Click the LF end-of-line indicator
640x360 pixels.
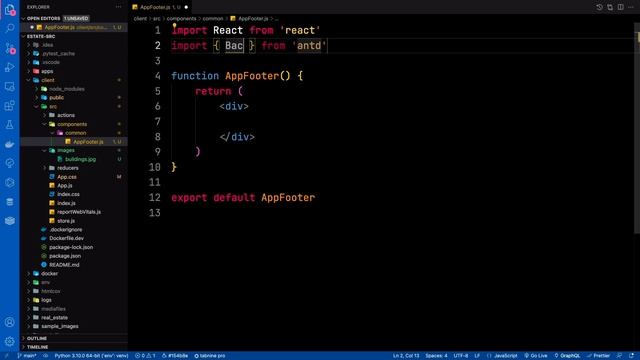tap(477, 356)
